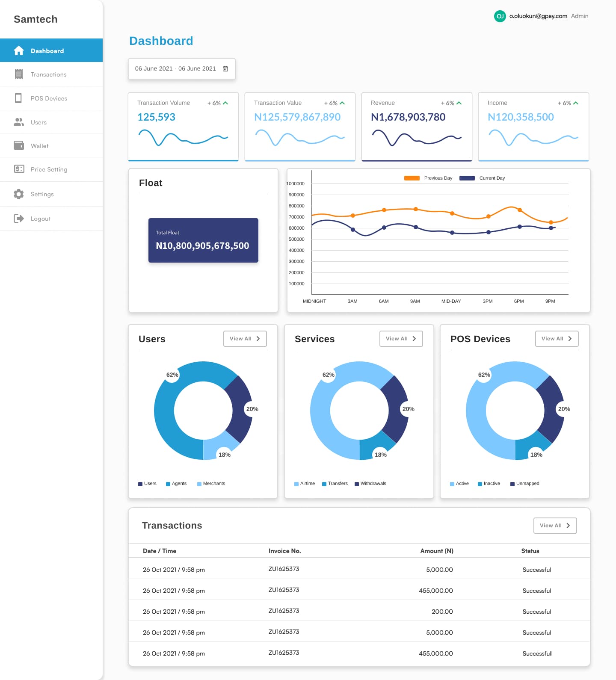Click the Total Float card
This screenshot has height=680, width=616.
[203, 240]
